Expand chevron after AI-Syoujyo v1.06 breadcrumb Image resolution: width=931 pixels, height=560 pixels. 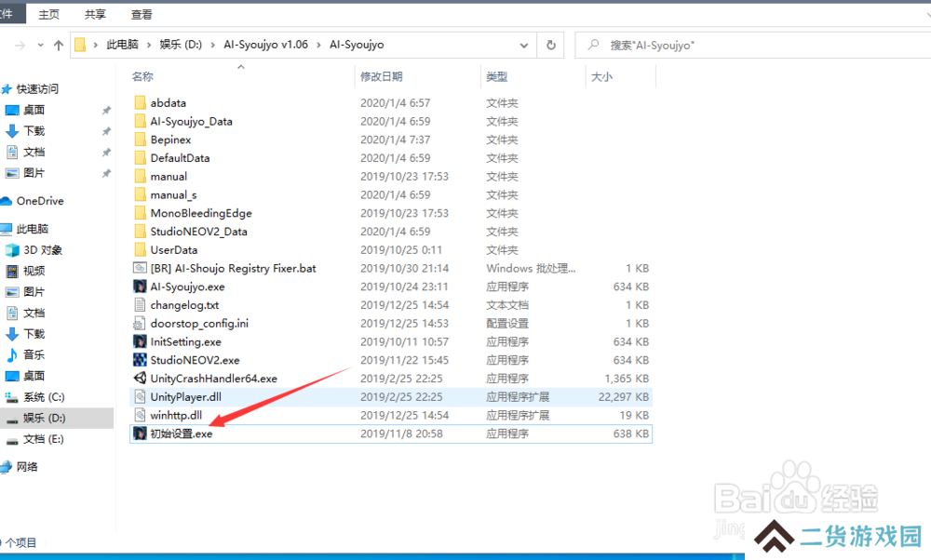pos(318,45)
